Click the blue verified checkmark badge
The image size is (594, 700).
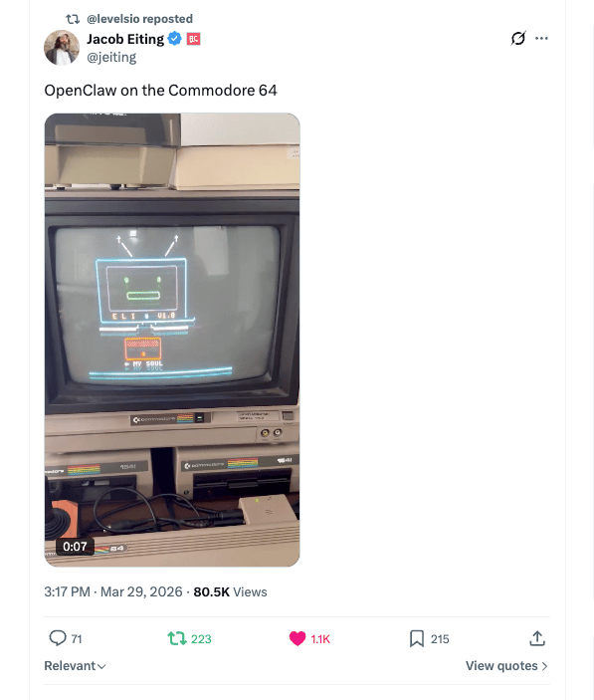174,39
